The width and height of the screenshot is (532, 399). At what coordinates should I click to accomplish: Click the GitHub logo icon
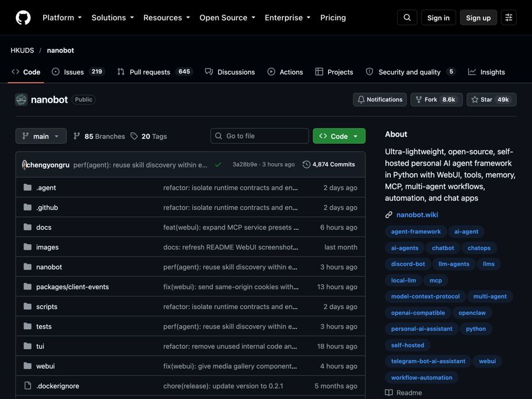point(23,18)
